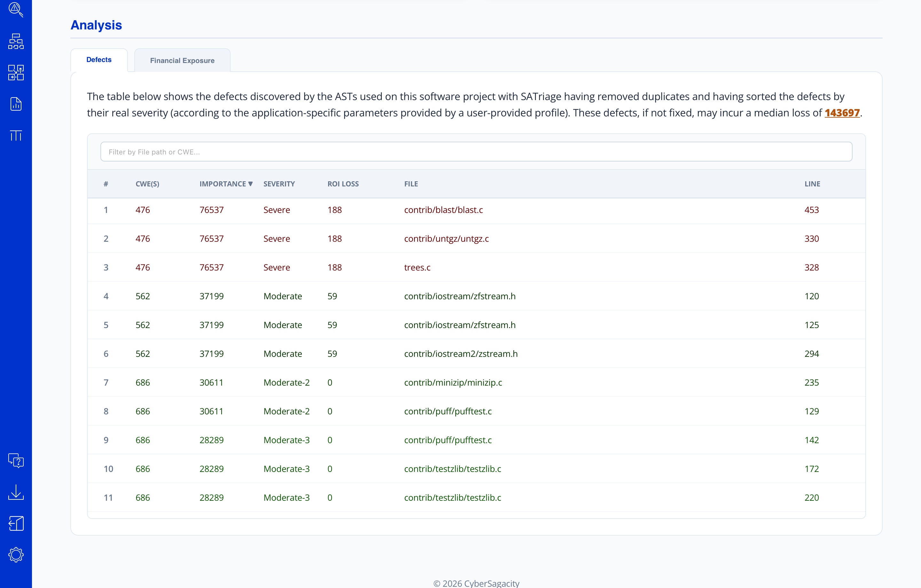Click contrib/testzlib/testzlib.c at line 220
This screenshot has width=921, height=588.
click(x=453, y=498)
